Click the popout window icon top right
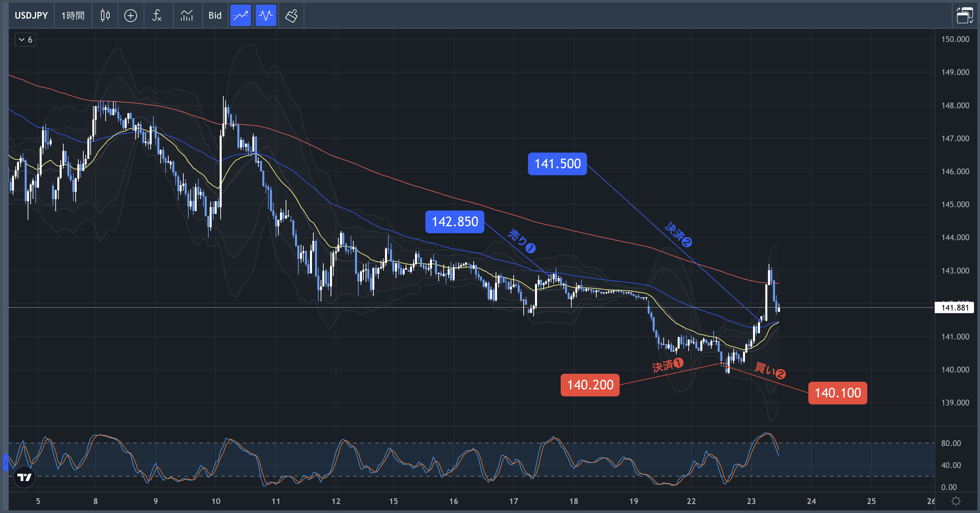980x513 pixels. click(964, 16)
